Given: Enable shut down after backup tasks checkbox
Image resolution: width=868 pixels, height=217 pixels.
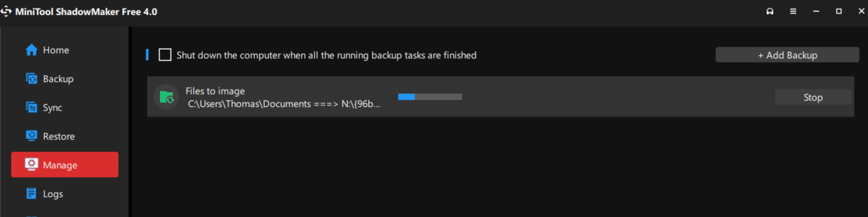Looking at the screenshot, I should coord(165,55).
